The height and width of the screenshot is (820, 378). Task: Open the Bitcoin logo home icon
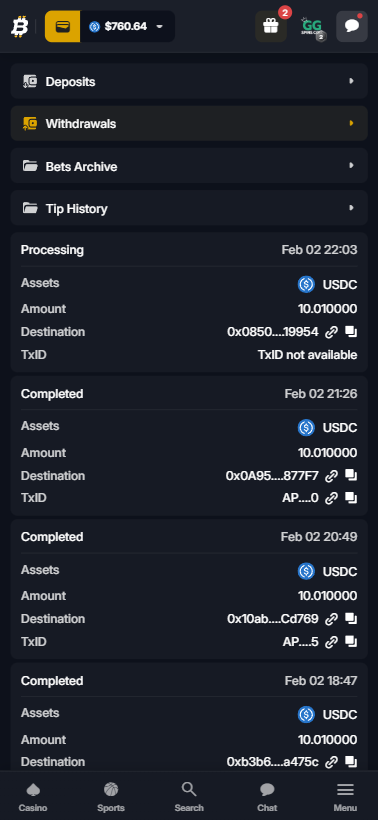20,26
